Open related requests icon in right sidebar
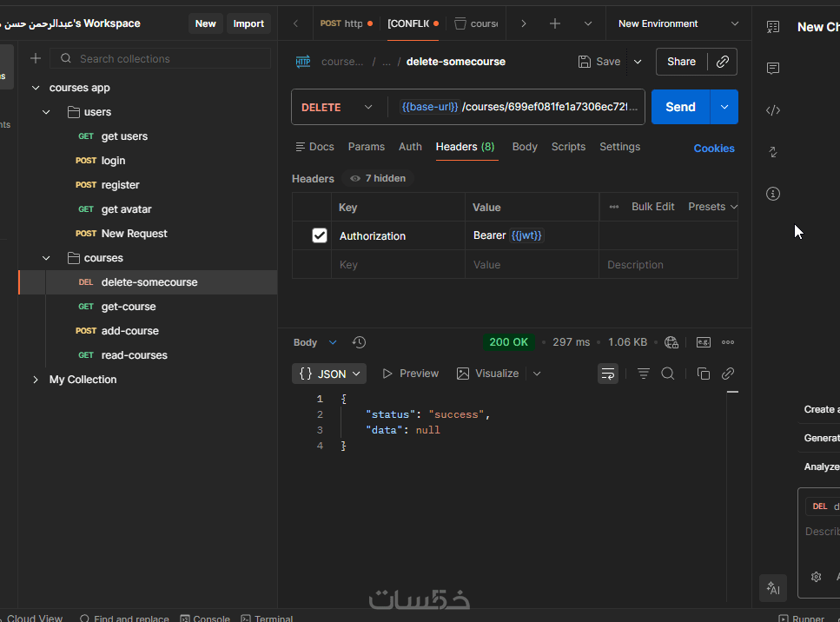Screen dimensions: 840x622 tap(772, 152)
